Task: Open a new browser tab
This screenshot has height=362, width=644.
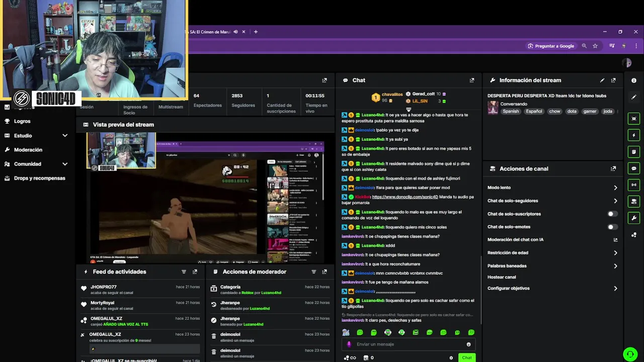Action: click(x=256, y=32)
